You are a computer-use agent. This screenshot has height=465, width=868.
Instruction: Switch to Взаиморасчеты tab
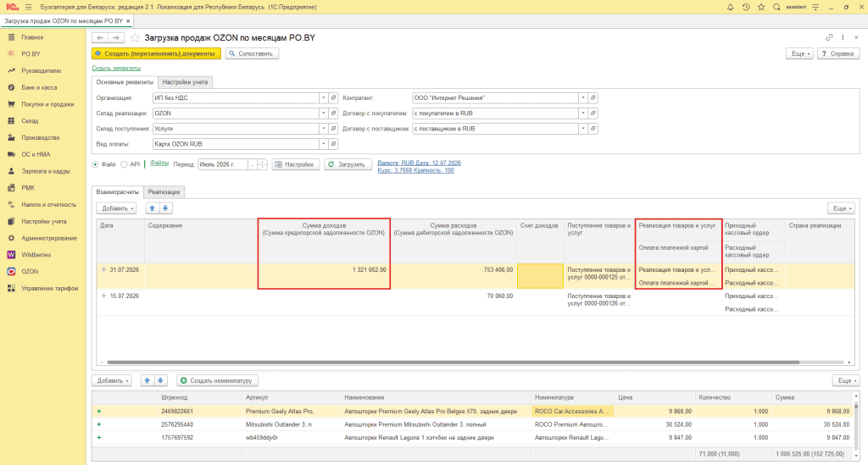pos(117,192)
